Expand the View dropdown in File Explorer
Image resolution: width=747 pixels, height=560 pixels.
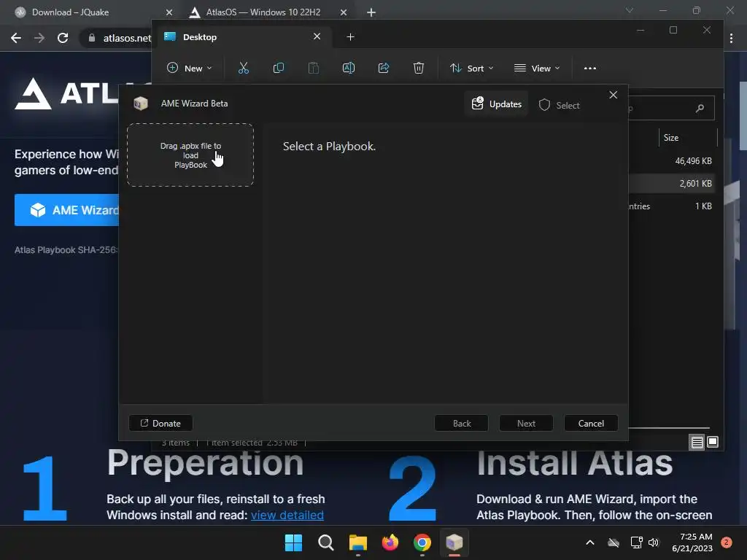(x=537, y=68)
